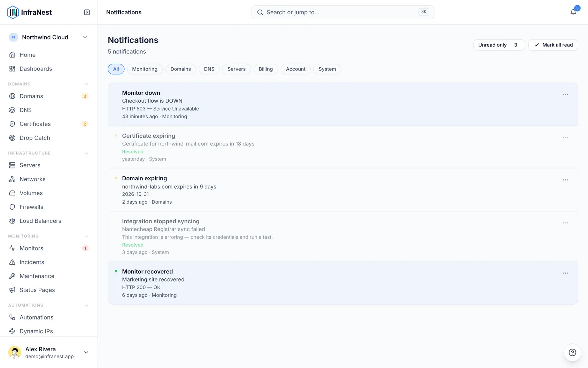588x368 pixels.
Task: Collapse the sidebar panel icon
Action: coord(87,12)
